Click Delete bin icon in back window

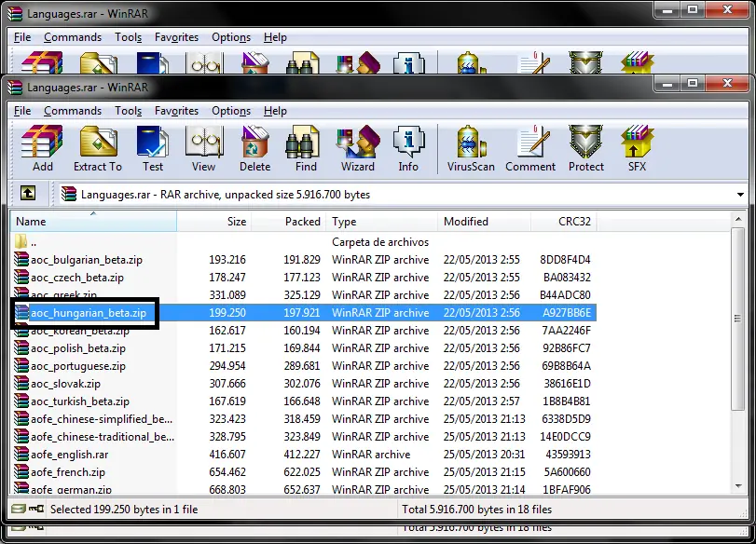pos(255,62)
